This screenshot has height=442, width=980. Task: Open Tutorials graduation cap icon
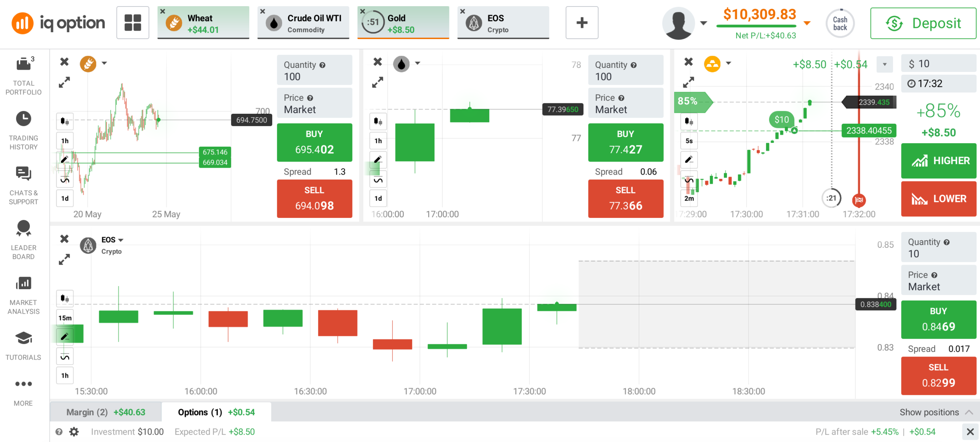tap(23, 338)
